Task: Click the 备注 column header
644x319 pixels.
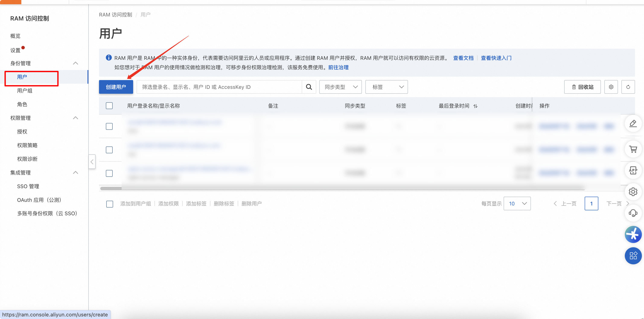Action: [273, 106]
